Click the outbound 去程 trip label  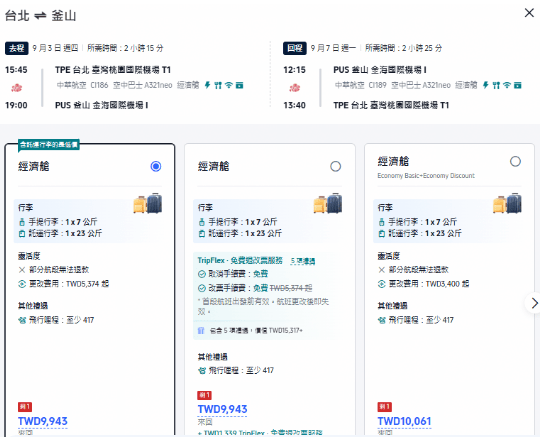tap(17, 48)
